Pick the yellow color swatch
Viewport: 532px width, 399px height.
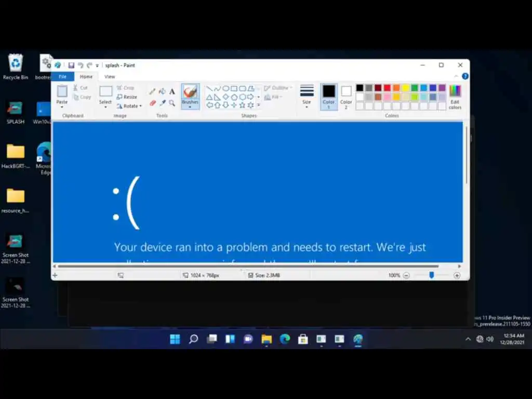click(405, 88)
